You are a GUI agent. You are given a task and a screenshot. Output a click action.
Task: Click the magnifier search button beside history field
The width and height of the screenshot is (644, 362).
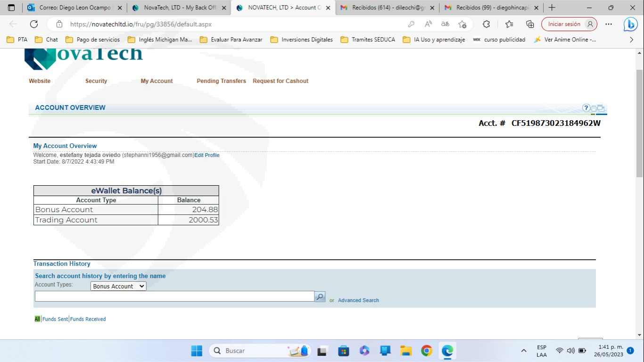[320, 296]
